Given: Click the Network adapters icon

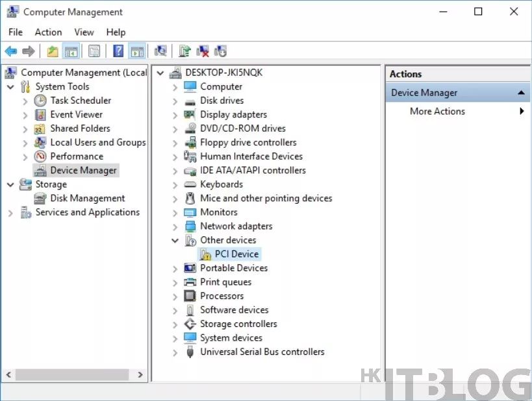Looking at the screenshot, I should pos(190,226).
